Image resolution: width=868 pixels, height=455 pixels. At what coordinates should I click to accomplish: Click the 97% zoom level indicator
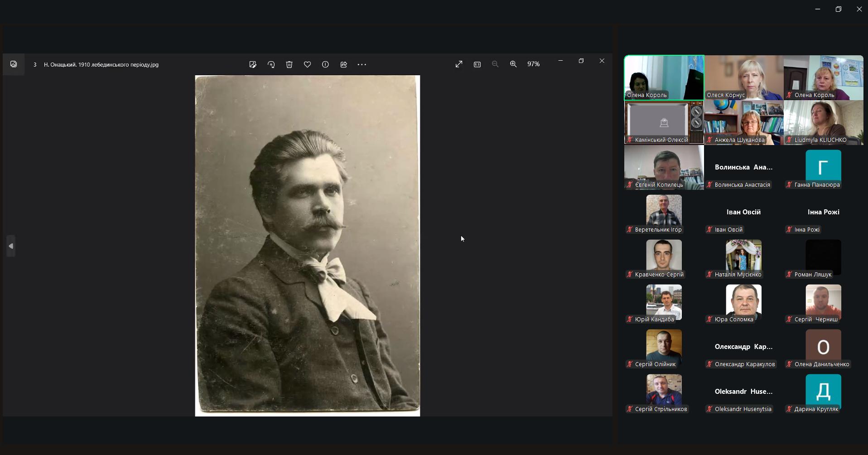[533, 64]
